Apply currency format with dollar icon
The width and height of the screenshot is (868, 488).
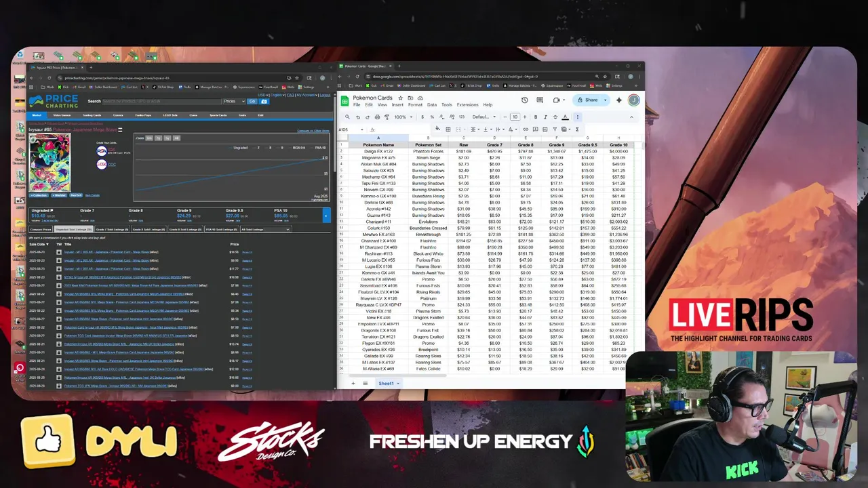point(422,117)
